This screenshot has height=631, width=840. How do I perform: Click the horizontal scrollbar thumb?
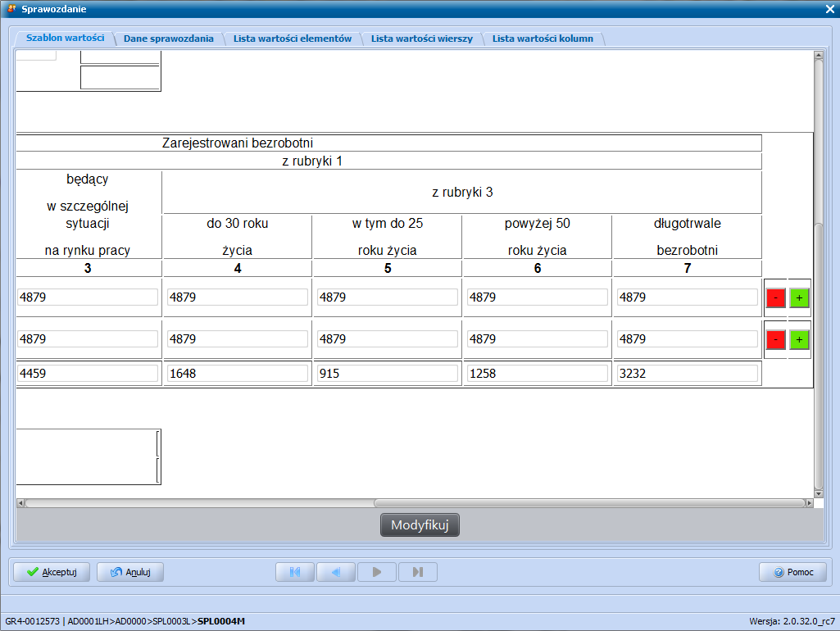point(589,503)
